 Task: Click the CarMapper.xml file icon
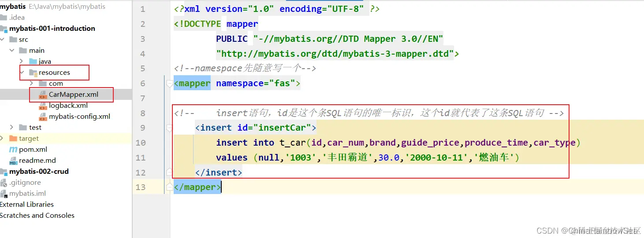[x=43, y=95]
